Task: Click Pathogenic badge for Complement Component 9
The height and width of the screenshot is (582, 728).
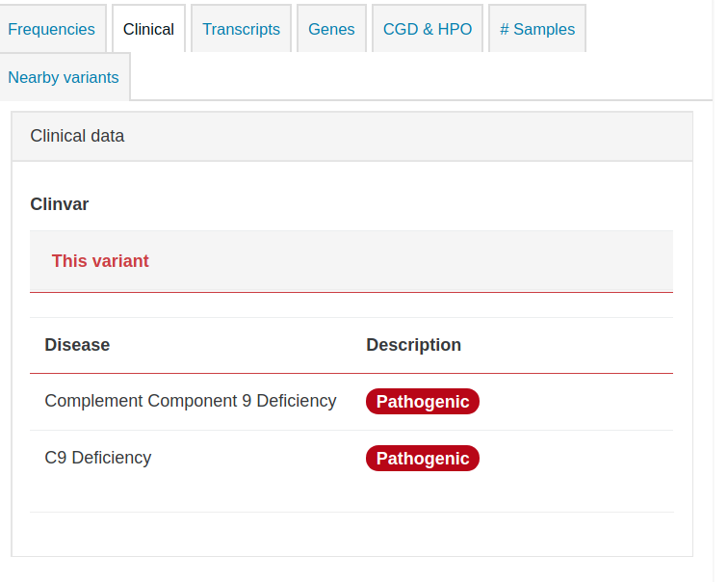Action: pos(423,401)
